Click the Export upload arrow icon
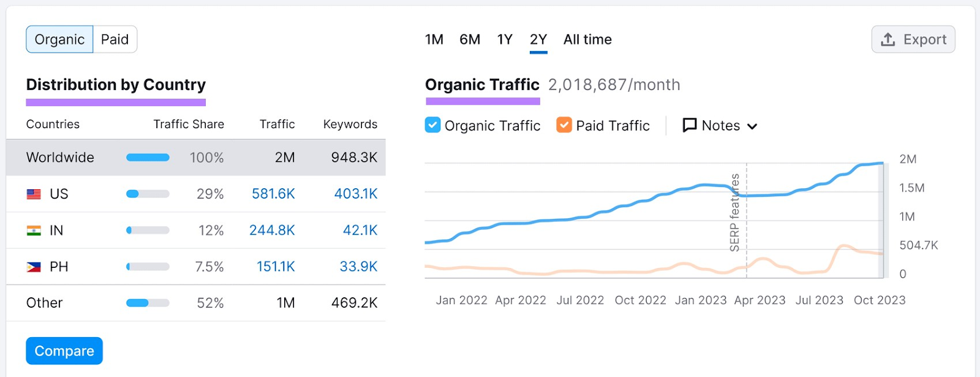Image resolution: width=980 pixels, height=377 pixels. [888, 40]
